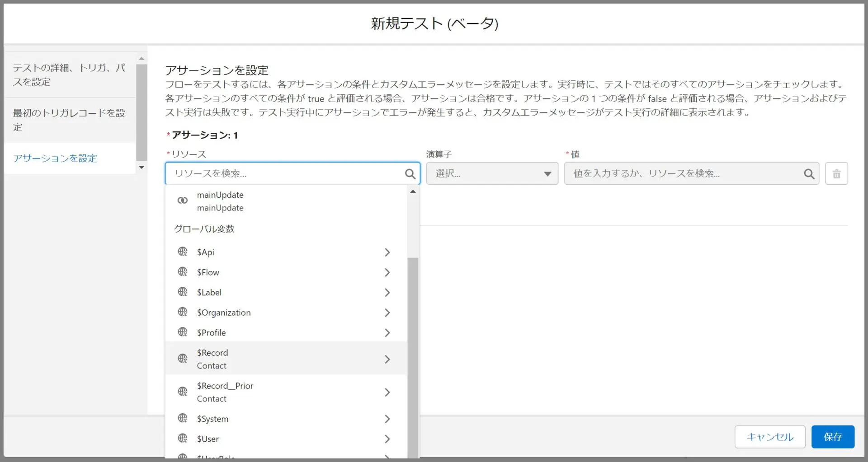Image resolution: width=868 pixels, height=462 pixels.
Task: Open the 演算子 operator dropdown
Action: 492,174
